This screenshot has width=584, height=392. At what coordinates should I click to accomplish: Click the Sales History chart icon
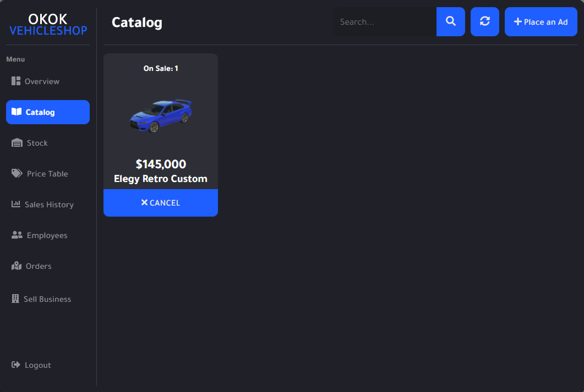[x=16, y=205]
